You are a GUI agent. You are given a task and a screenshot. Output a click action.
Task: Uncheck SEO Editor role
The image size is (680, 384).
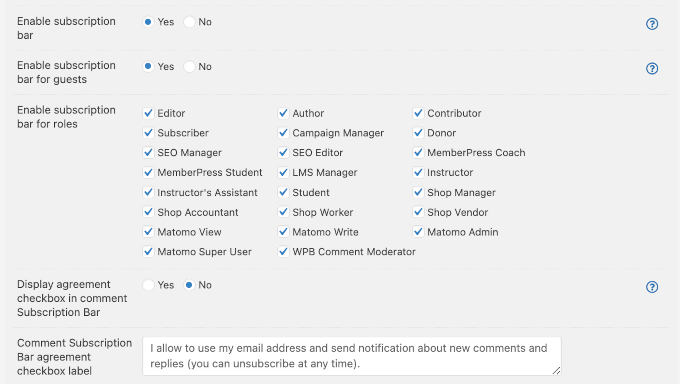click(x=283, y=153)
